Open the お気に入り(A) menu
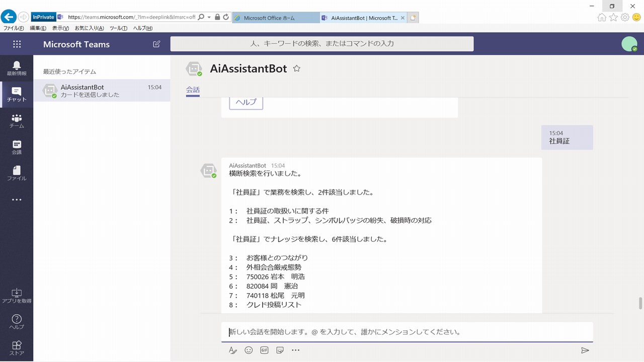The height and width of the screenshot is (362, 644). coord(89,28)
